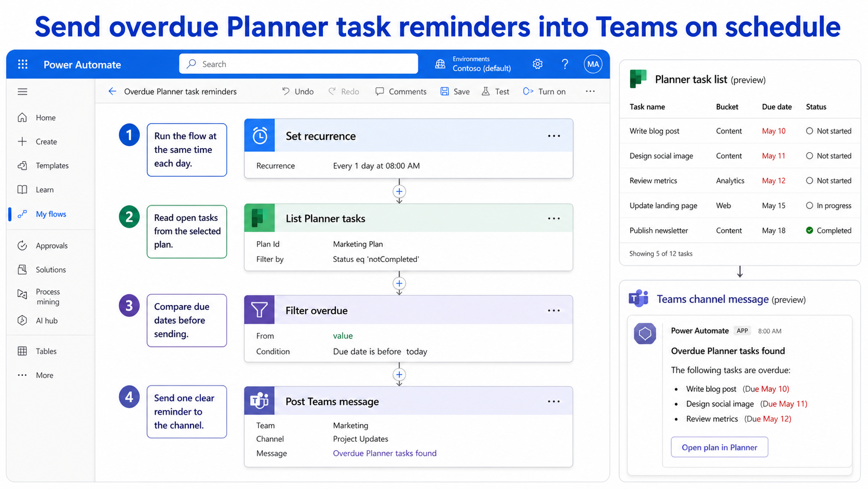Screen dimensions: 868x489
Task: Click the Plan Id value Marketing Plan
Action: [358, 244]
